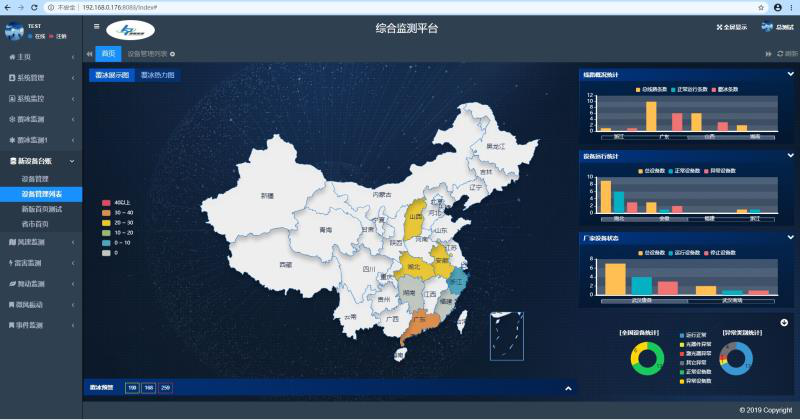The width and height of the screenshot is (800, 420).
Task: Expand the 覆冰预警 bottom panel chevron
Action: point(568,388)
